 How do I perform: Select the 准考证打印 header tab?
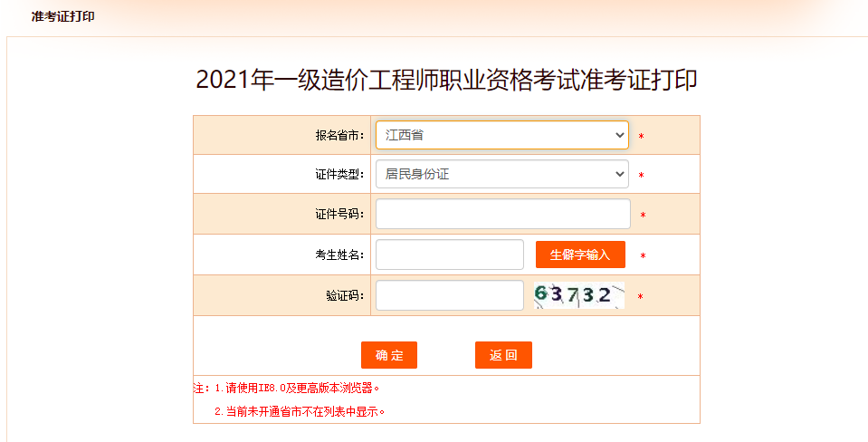(x=62, y=17)
